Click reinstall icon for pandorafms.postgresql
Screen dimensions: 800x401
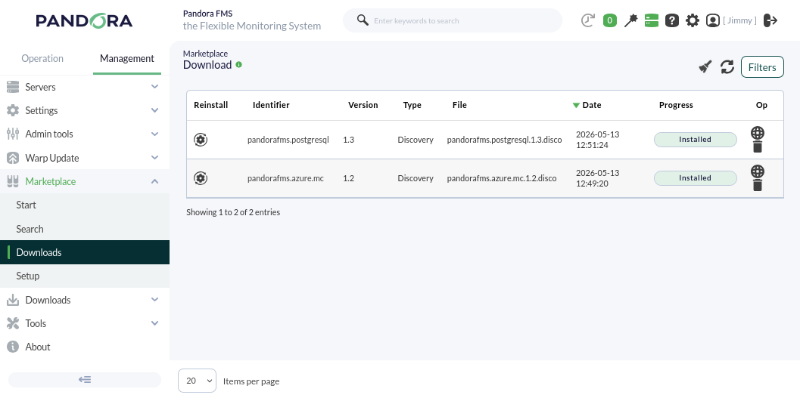coord(201,139)
